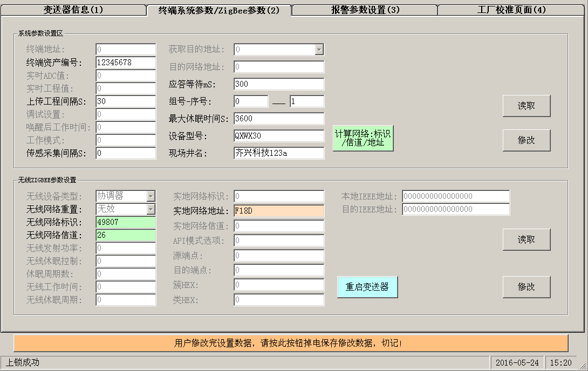Click the 终端资产编号 input field
This screenshot has width=588, height=371.
[125, 63]
